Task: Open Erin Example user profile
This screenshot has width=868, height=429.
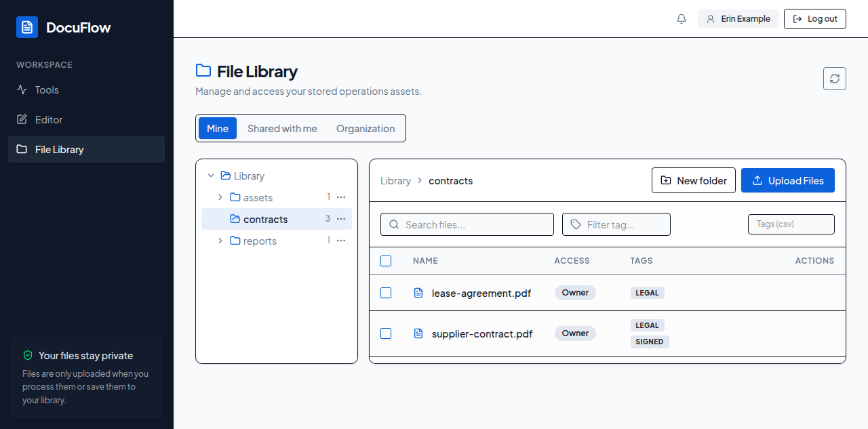Action: (738, 19)
